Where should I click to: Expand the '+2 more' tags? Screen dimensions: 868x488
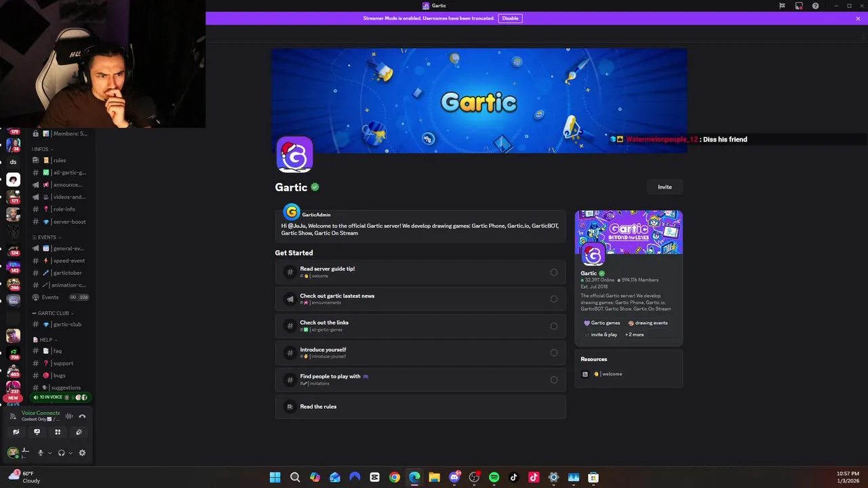click(x=635, y=334)
